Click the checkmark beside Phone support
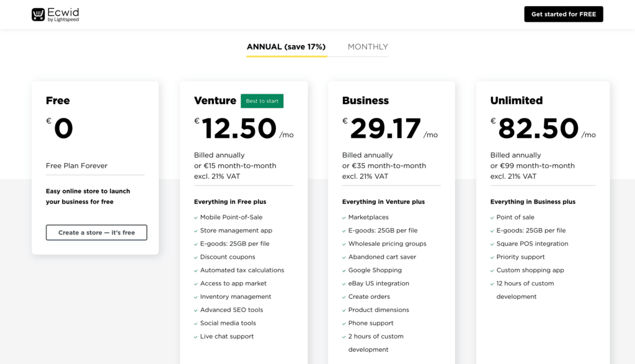635x364 pixels. (x=344, y=324)
